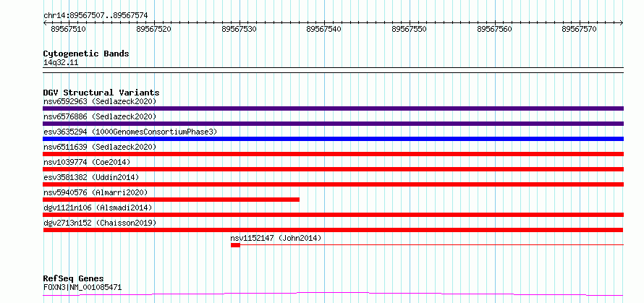Click ruler position 89567510
Screen dimensions: 644x303
coord(69,29)
